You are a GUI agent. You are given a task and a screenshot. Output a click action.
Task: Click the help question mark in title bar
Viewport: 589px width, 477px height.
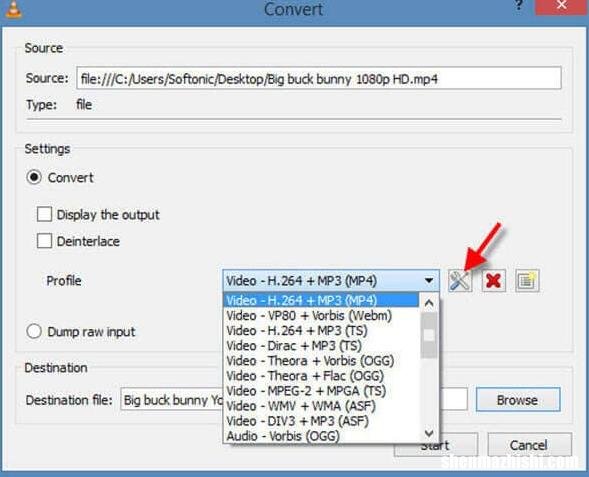coord(519,5)
